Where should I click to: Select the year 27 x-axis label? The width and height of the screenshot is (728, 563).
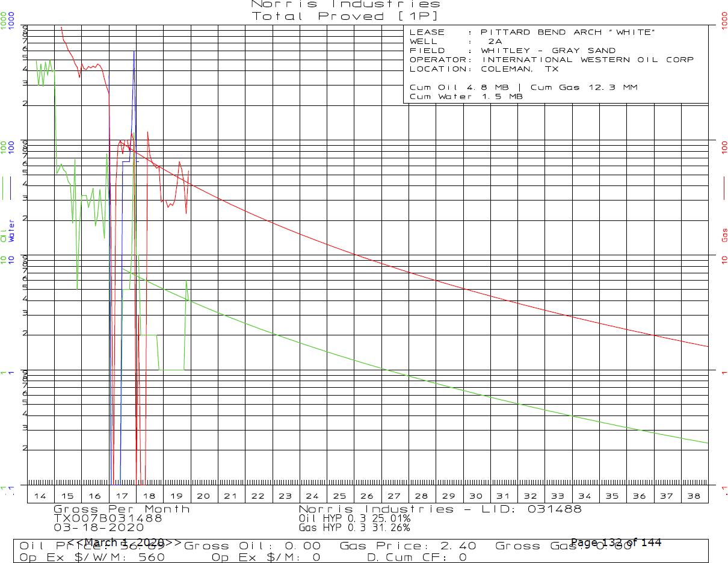pyautogui.click(x=394, y=496)
